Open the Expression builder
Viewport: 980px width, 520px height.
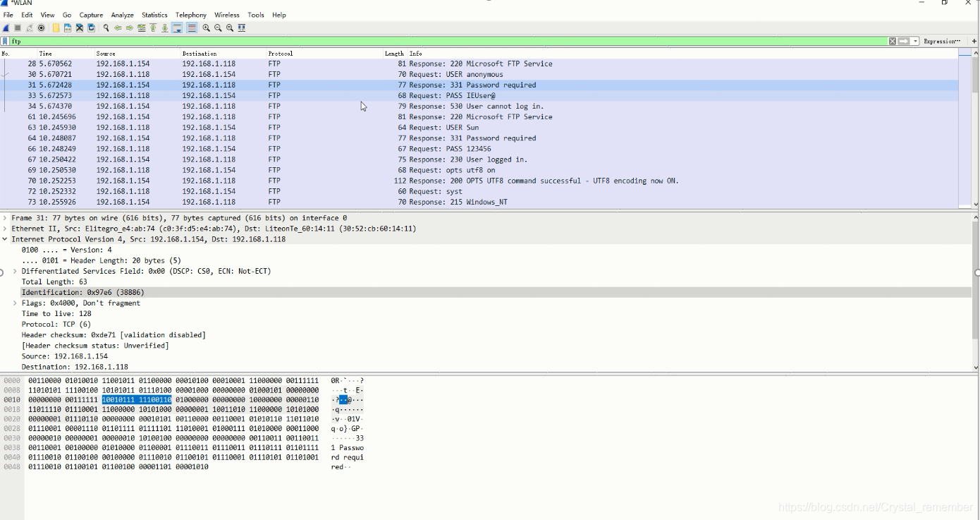(942, 42)
